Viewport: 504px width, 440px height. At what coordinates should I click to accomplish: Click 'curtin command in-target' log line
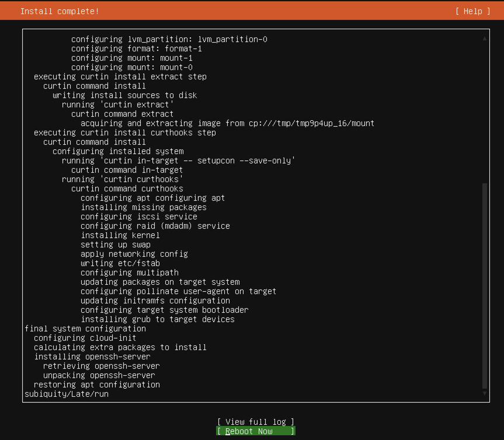[127, 170]
